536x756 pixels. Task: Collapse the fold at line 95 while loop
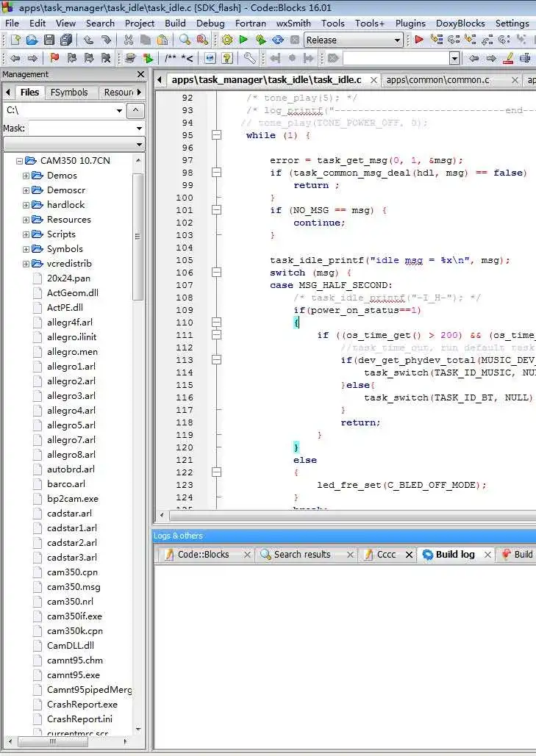pos(217,135)
